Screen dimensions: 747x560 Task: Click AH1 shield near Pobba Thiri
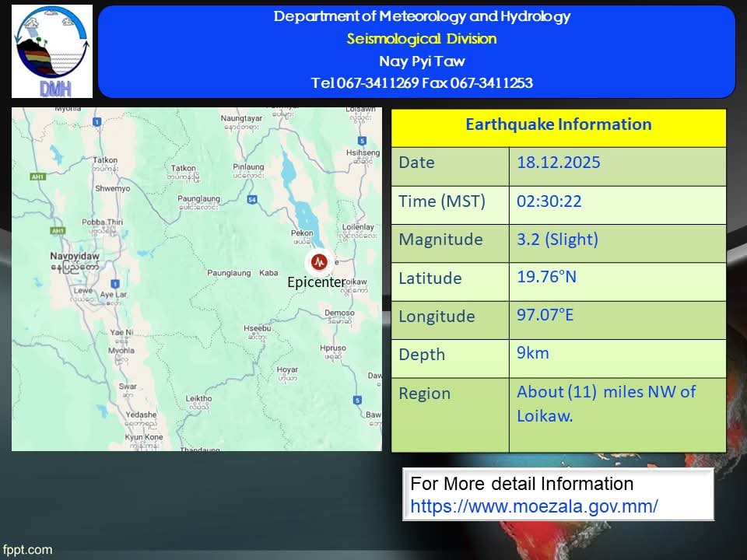[58, 231]
